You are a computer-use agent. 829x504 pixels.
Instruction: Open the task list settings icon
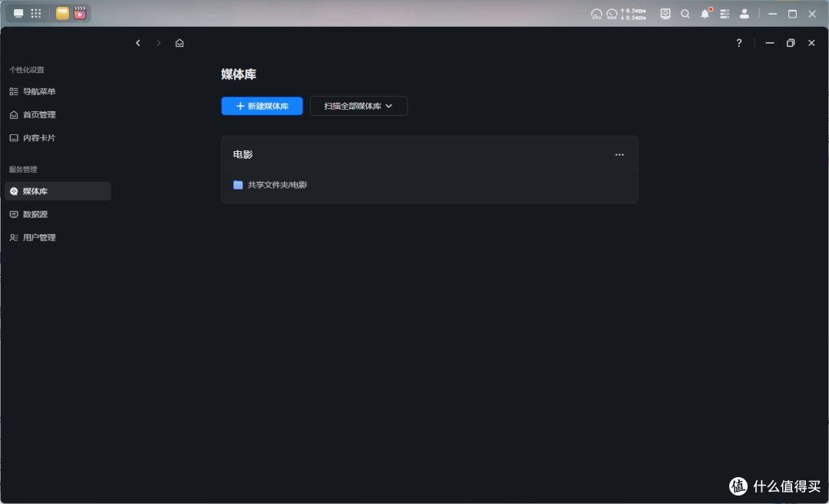point(725,15)
